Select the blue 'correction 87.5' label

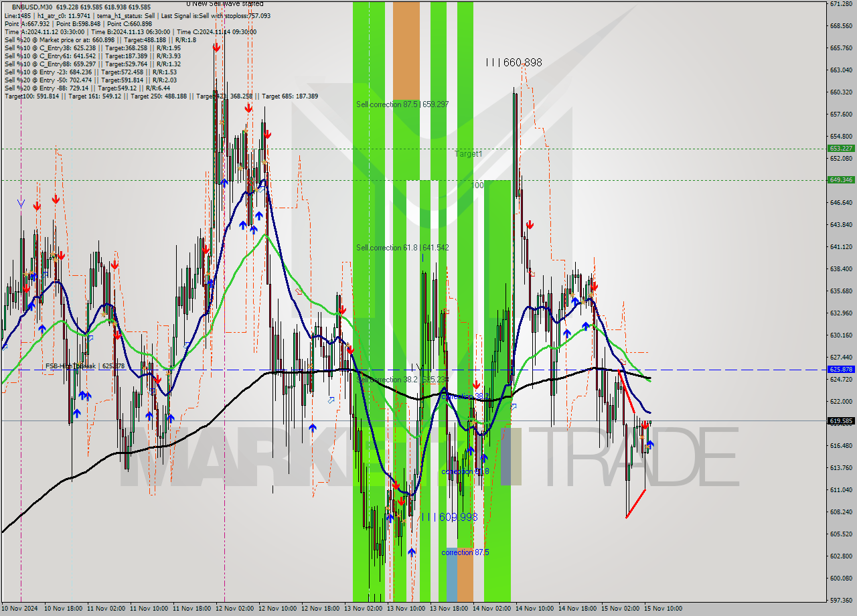coord(465,552)
